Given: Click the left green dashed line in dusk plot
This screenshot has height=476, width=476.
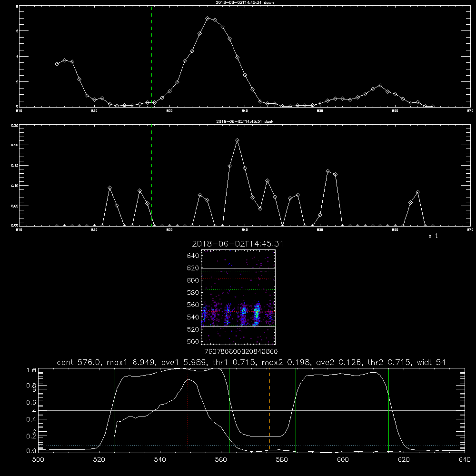Looking at the screenshot, I should (x=151, y=175).
